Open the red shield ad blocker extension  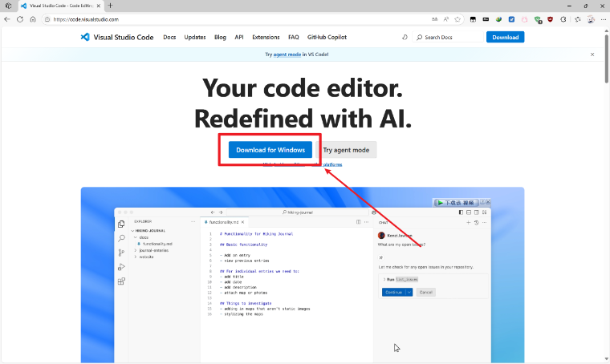point(550,19)
